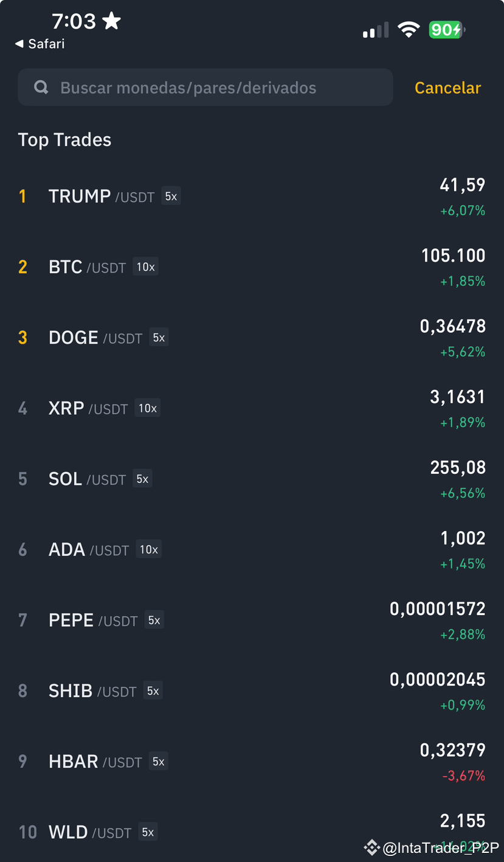Tap the battery indicator icon
The image size is (504, 862).
(x=447, y=29)
